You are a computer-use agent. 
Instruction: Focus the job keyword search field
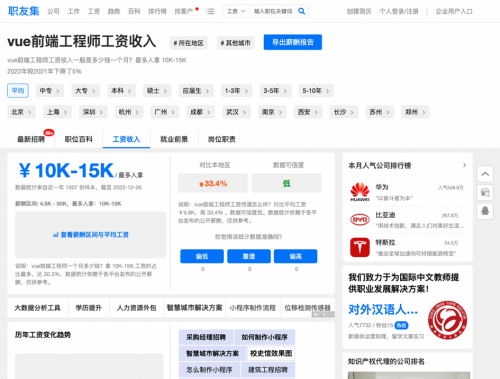tap(273, 11)
